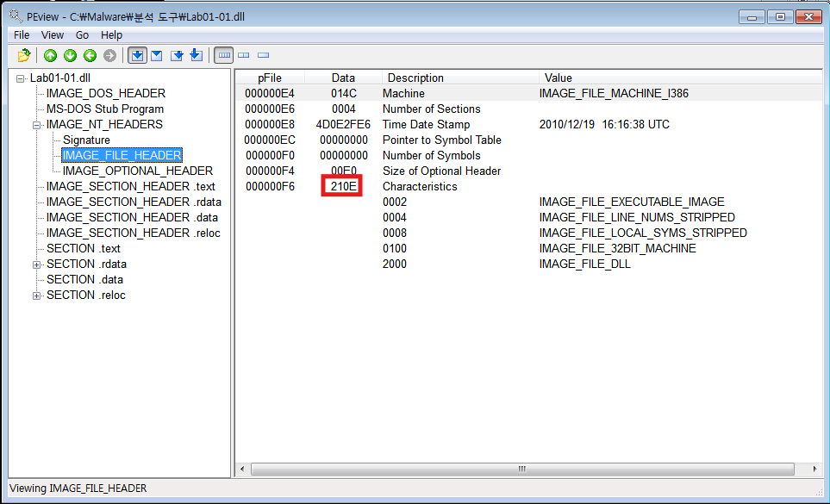
Task: Click the Machine data value 014C
Action: pyautogui.click(x=344, y=94)
